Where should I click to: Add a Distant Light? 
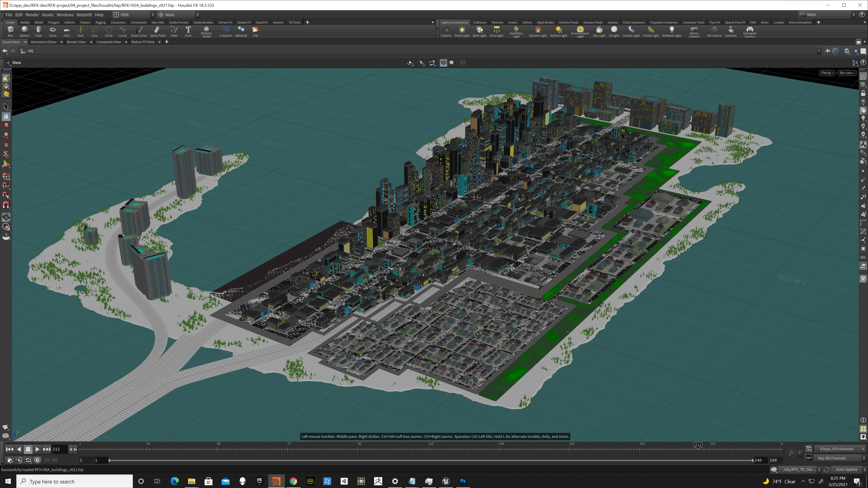pos(559,31)
